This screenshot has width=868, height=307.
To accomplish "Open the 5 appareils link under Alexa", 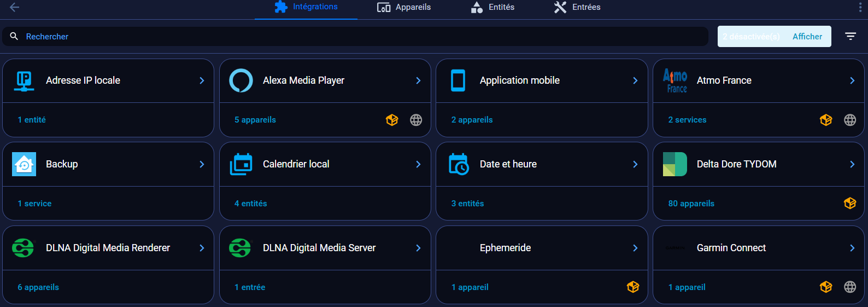I will 255,120.
